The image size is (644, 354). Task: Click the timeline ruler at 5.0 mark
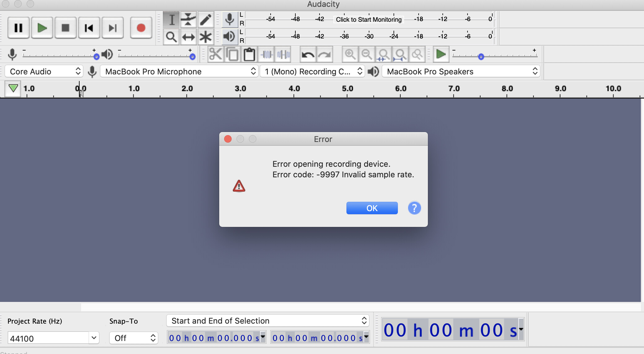347,89
